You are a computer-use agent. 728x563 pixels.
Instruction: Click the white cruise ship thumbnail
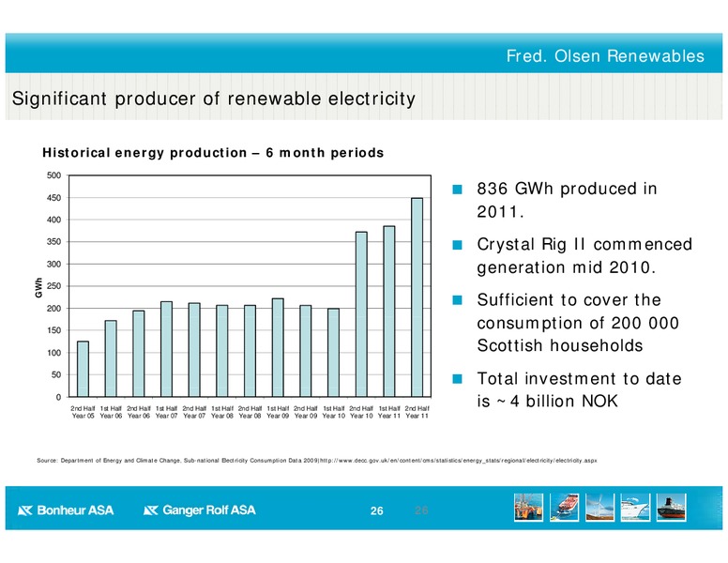[x=636, y=508]
